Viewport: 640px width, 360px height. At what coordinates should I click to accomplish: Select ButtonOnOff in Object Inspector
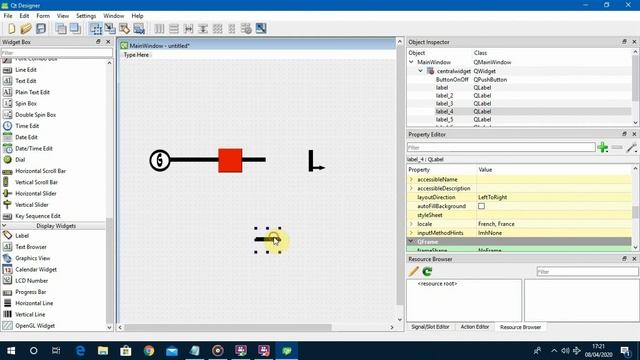click(452, 80)
